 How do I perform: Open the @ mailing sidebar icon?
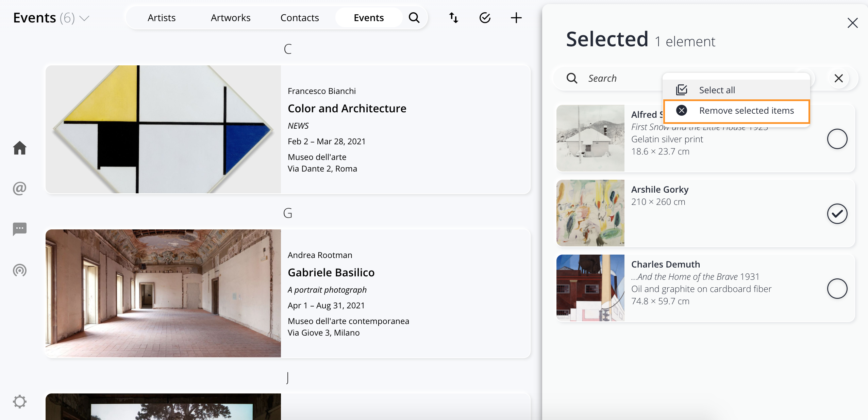(20, 188)
